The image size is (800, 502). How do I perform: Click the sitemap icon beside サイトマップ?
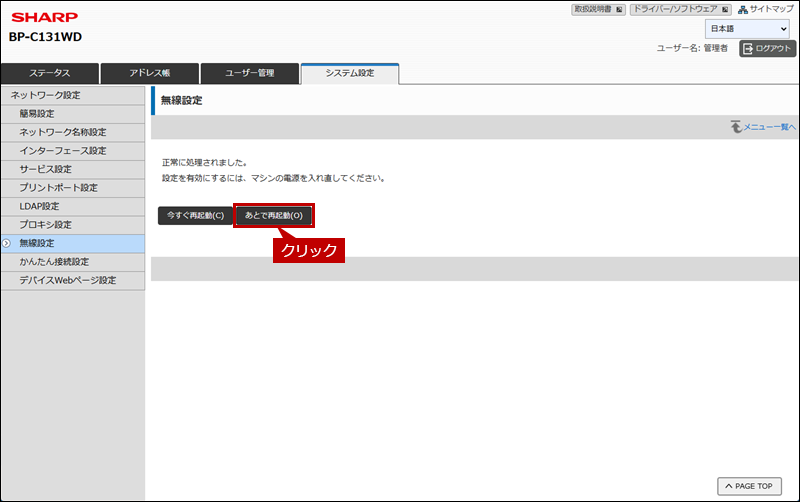pos(743,10)
